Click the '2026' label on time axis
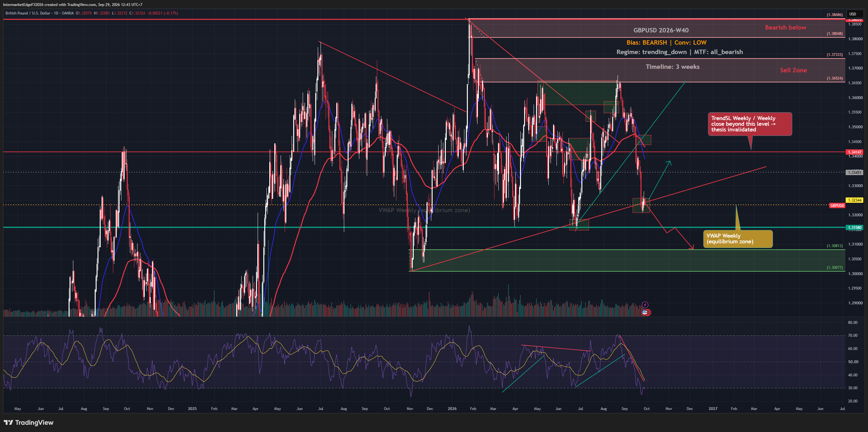Image resolution: width=868 pixels, height=432 pixels. [x=452, y=409]
